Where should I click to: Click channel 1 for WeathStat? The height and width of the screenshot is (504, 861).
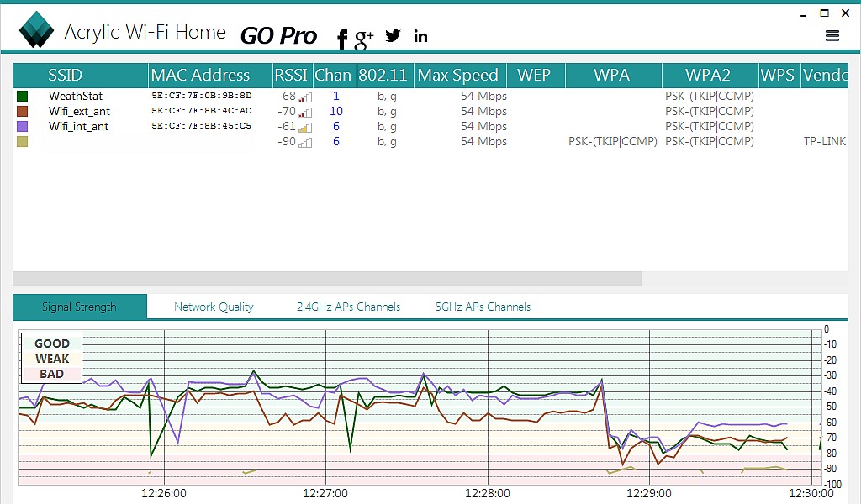coord(336,96)
